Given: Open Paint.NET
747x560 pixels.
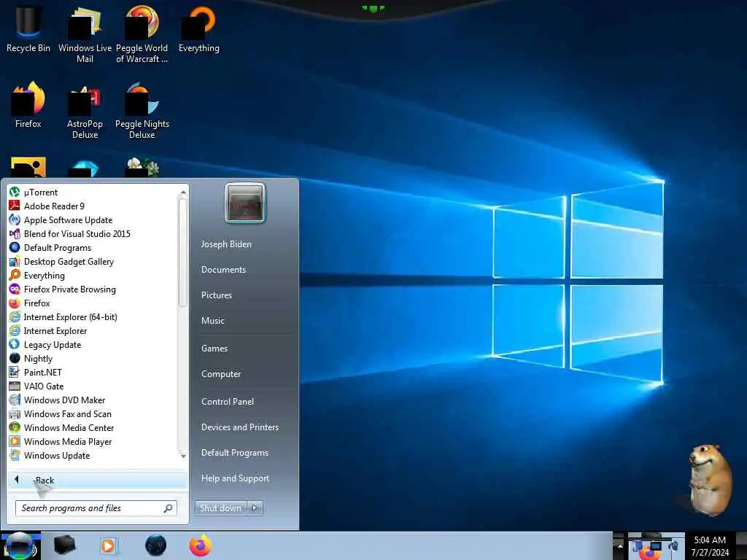Looking at the screenshot, I should pos(43,373).
